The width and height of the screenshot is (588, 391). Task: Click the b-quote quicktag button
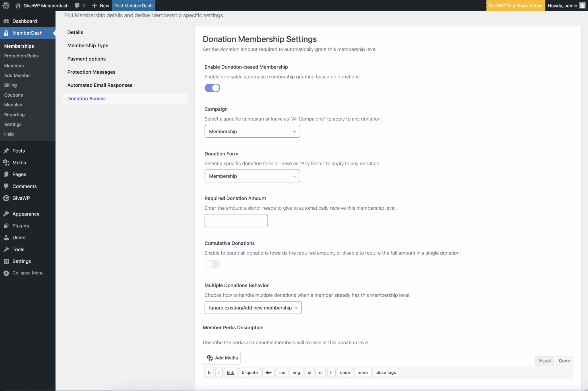click(250, 372)
